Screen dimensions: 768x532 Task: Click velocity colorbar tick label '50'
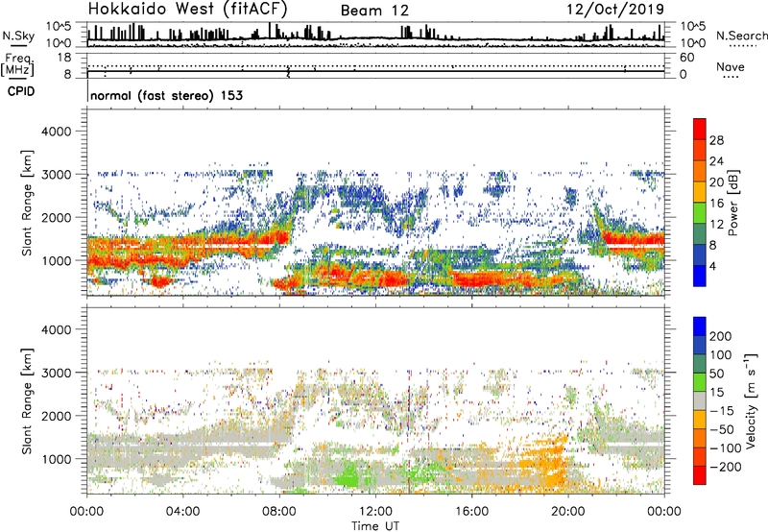point(716,374)
